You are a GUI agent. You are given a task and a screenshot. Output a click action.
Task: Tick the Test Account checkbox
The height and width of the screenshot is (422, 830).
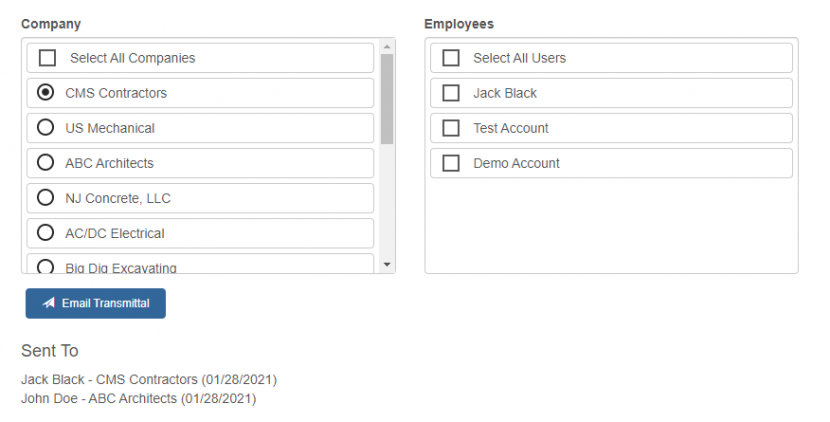point(451,128)
